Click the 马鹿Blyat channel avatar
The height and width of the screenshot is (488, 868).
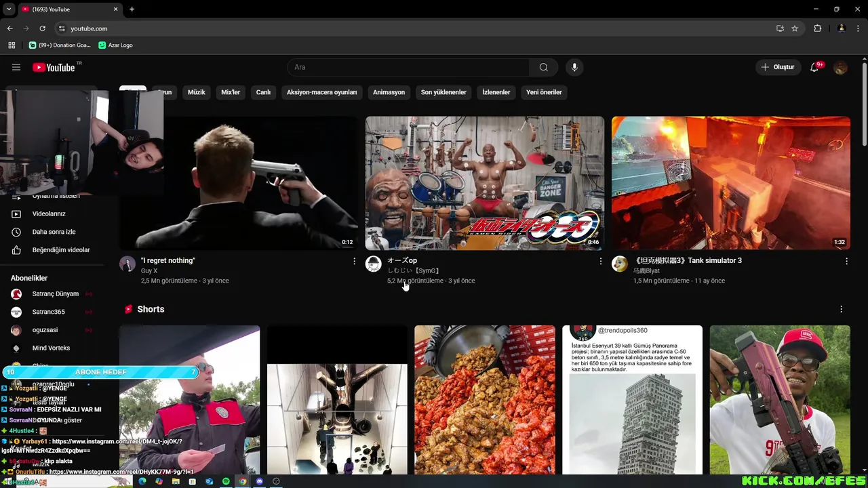620,264
